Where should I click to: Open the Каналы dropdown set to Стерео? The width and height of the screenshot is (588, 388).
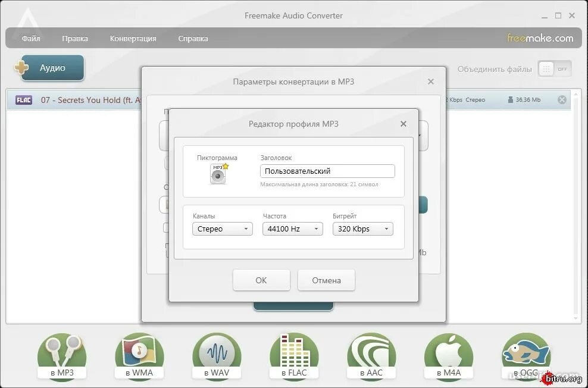(x=223, y=229)
